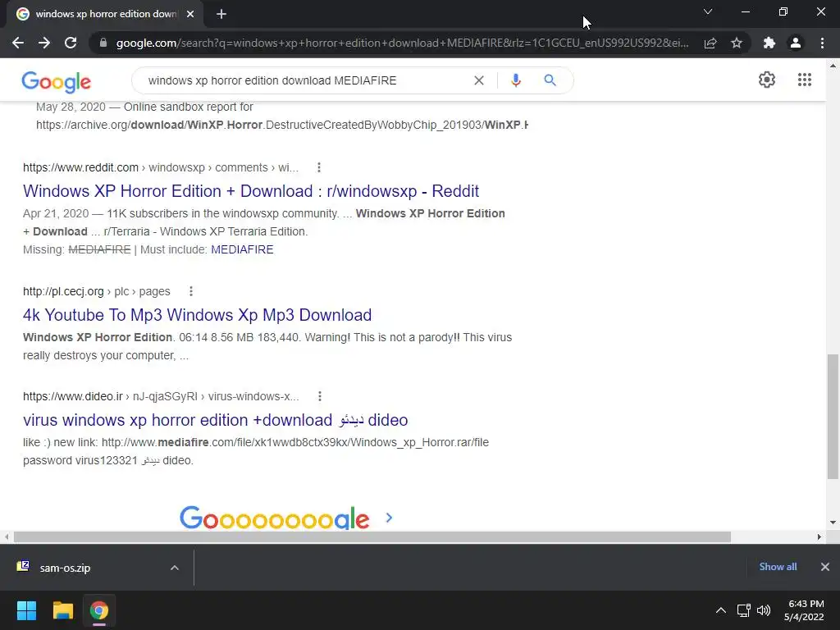Share this page from the address bar
Screen dimensions: 840x630
pos(710,43)
